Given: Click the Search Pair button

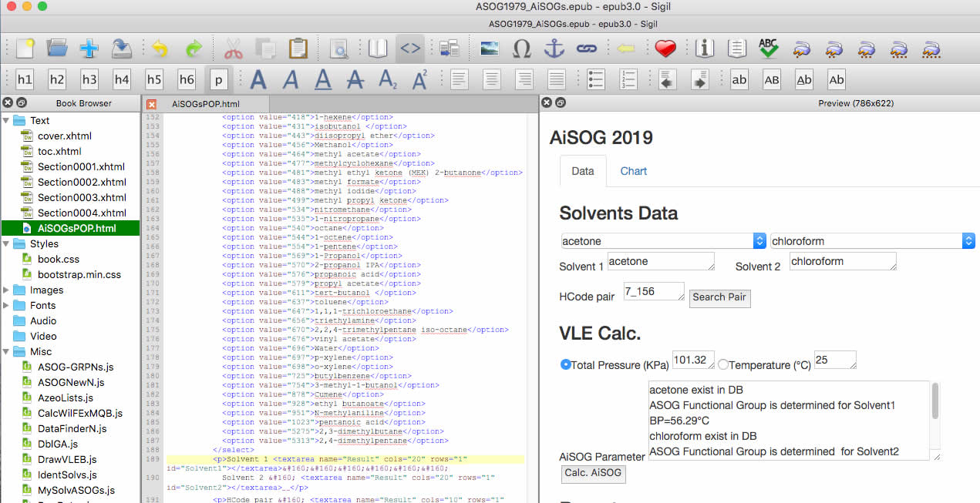Looking at the screenshot, I should 719,297.
